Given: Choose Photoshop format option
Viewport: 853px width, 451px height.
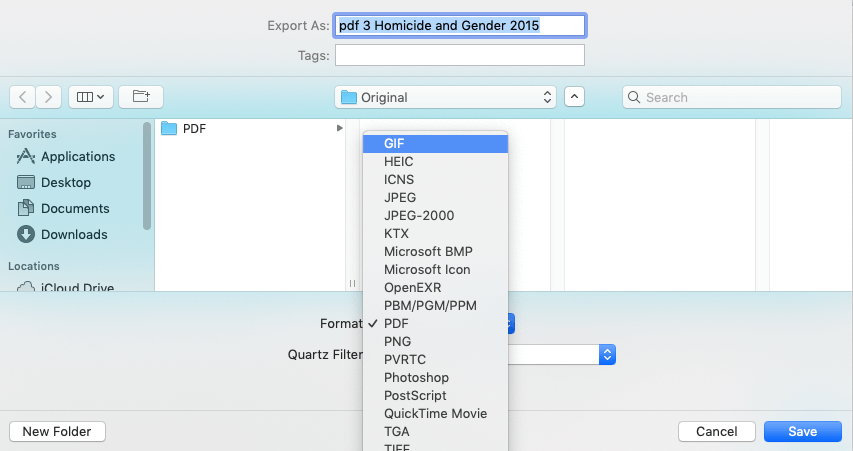Looking at the screenshot, I should [x=416, y=378].
